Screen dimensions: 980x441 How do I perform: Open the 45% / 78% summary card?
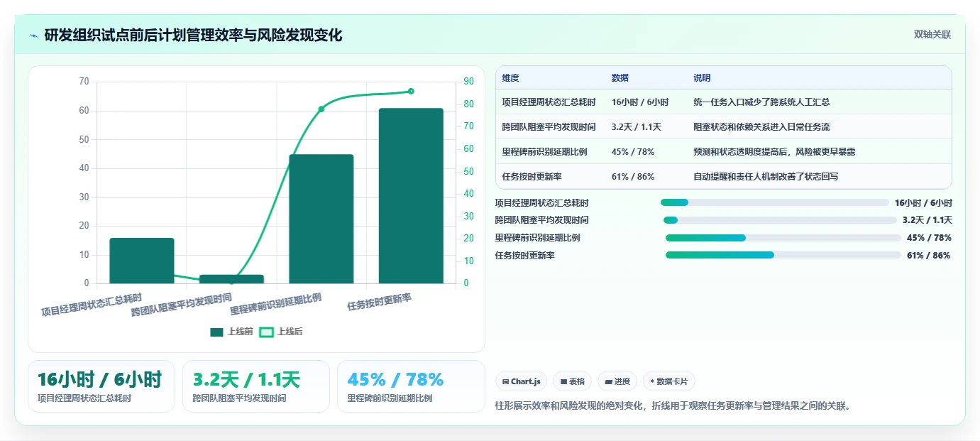tap(411, 386)
